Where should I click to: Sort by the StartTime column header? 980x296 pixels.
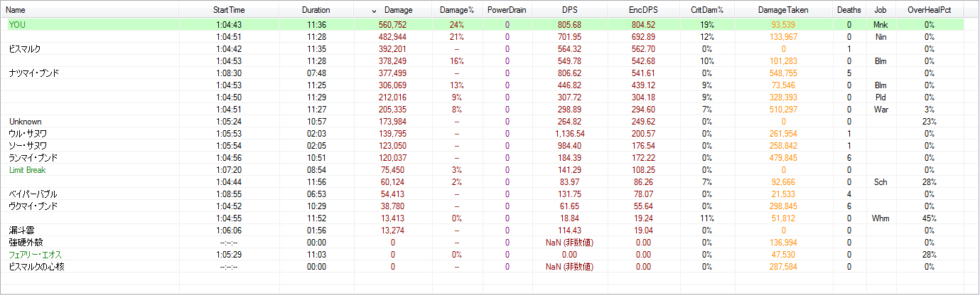click(229, 11)
